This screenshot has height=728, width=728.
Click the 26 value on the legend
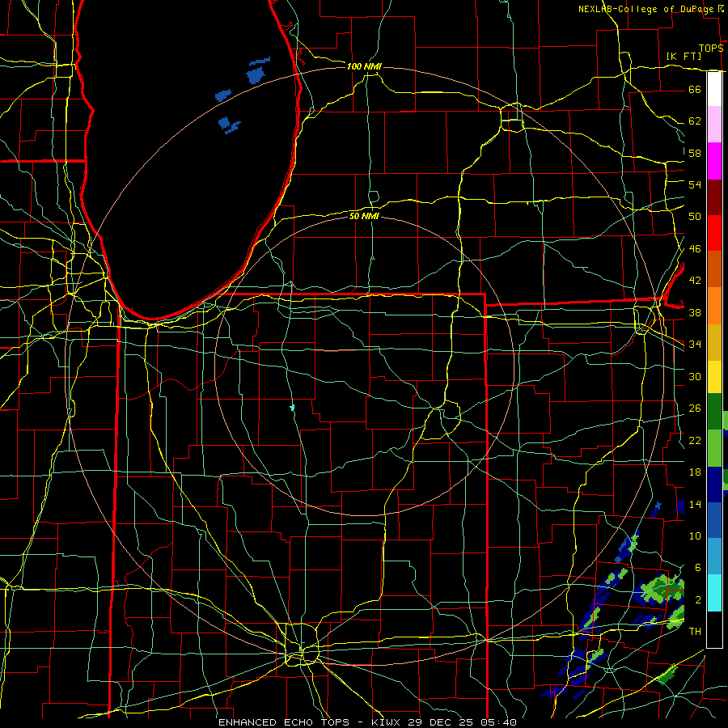695,408
